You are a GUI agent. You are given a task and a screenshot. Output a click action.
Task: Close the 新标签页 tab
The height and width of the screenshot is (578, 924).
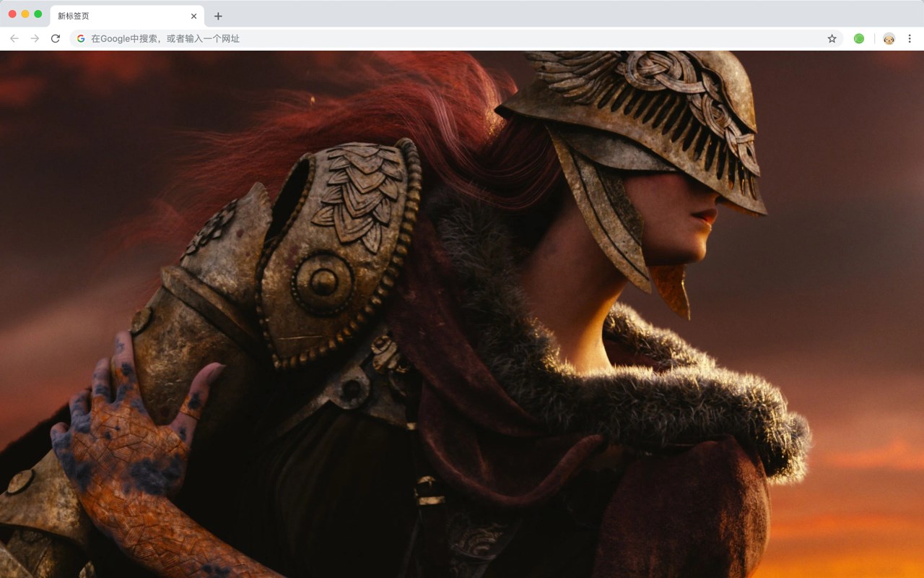193,16
